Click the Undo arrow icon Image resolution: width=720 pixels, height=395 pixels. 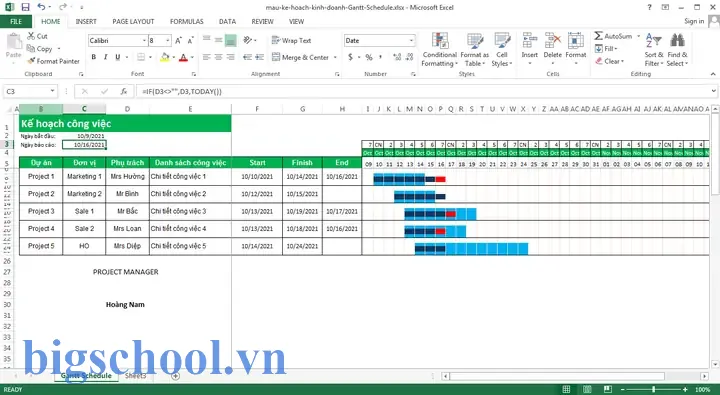(x=41, y=7)
